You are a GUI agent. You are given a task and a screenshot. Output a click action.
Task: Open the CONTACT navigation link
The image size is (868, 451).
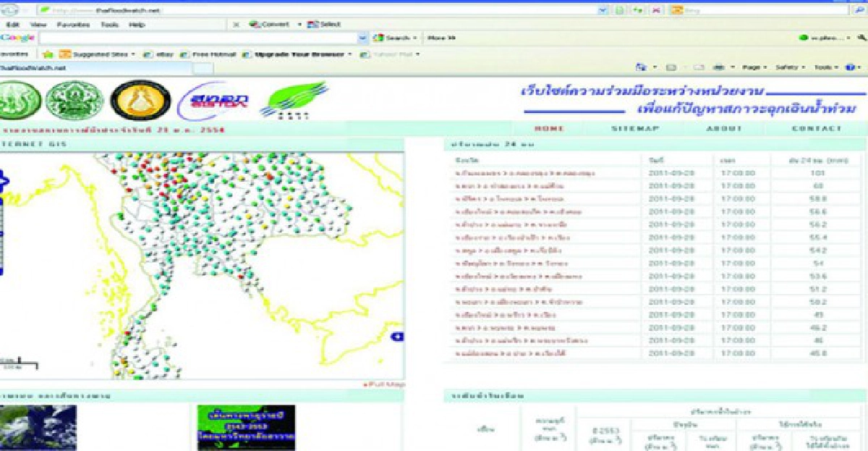(816, 129)
